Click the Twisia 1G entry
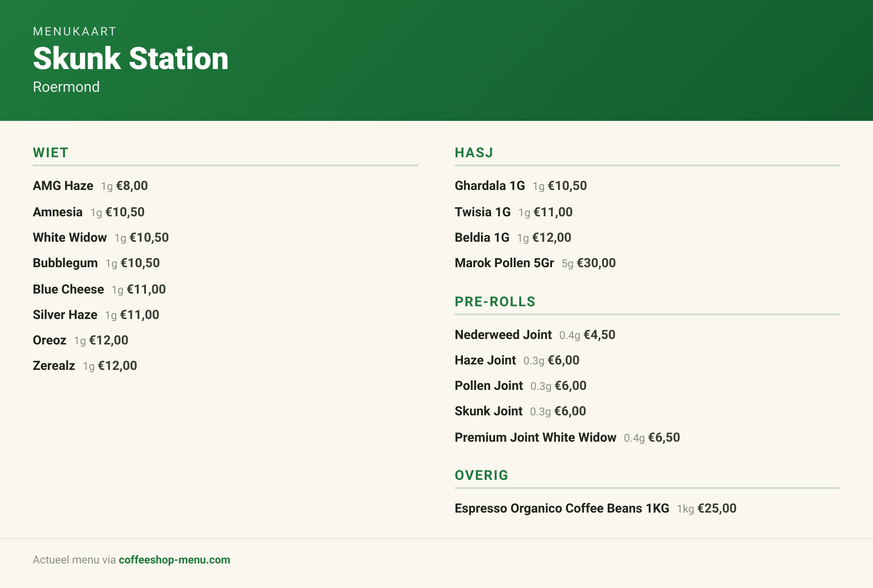Viewport: 873px width, 588px height. tap(514, 212)
